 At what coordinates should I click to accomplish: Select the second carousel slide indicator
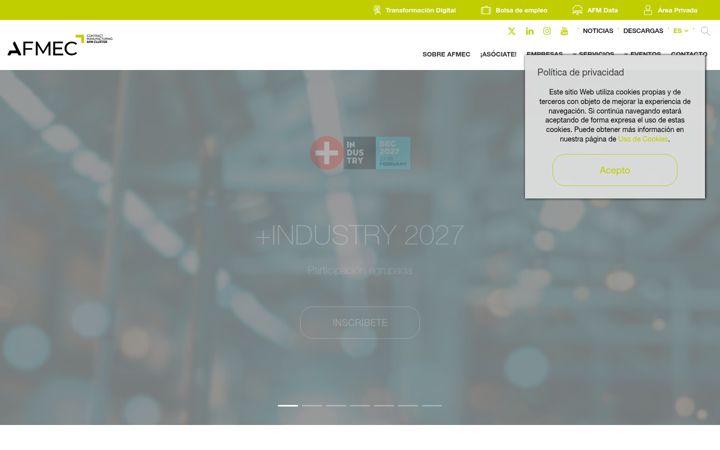click(312, 405)
